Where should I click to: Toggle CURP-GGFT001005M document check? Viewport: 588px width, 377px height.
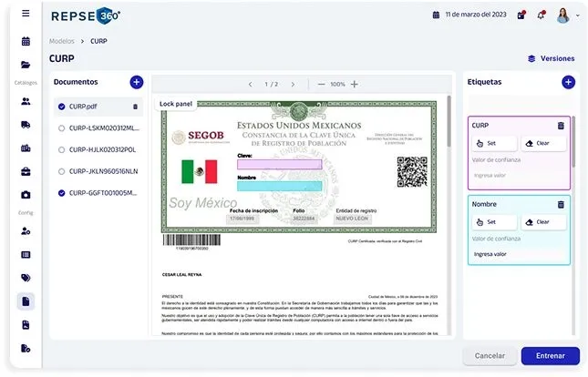tap(61, 193)
